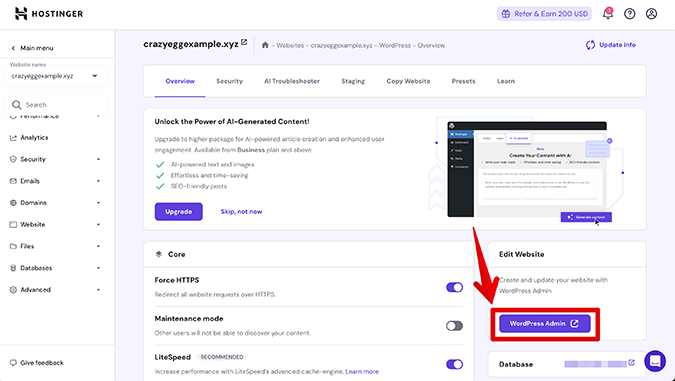Switch to the Security tab
Screen dimensions: 675x381
point(229,81)
